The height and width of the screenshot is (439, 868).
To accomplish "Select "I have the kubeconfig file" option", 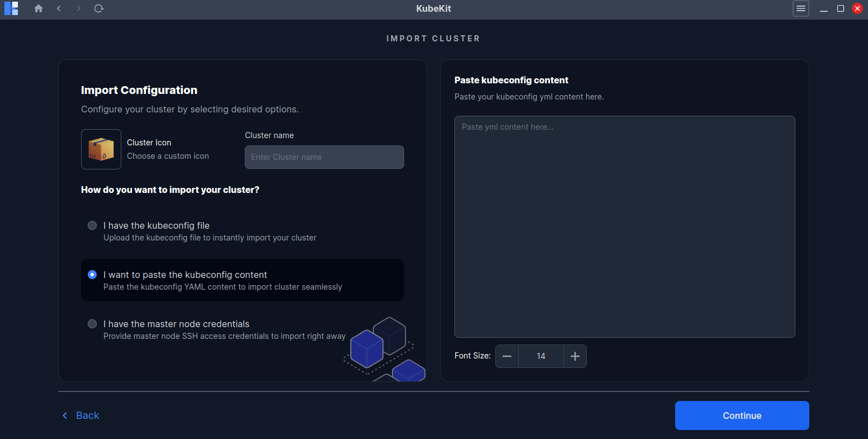I will 92,225.
